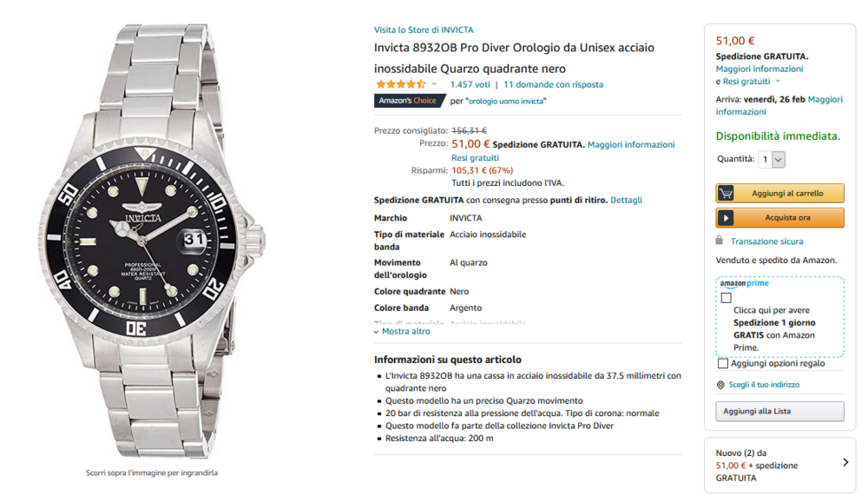The image size is (868, 502).
Task: Click the location pin icon by Scegli il tuo indirizzo
Action: point(720,385)
